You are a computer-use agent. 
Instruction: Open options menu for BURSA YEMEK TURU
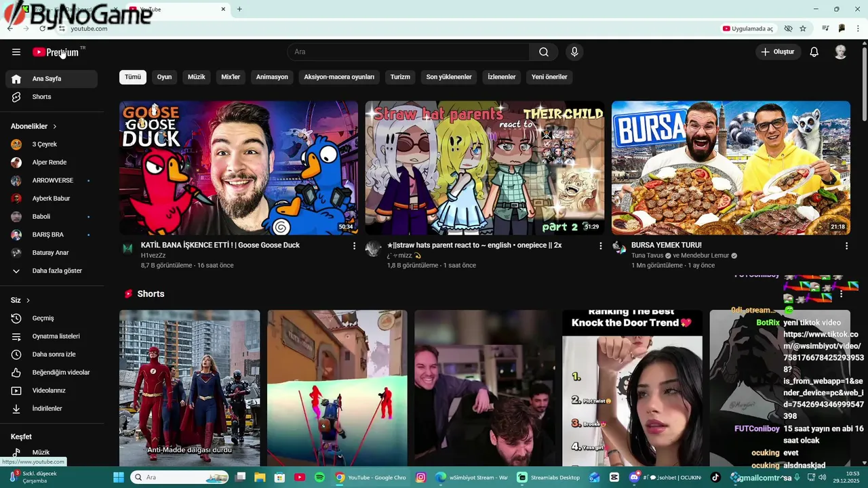point(846,246)
